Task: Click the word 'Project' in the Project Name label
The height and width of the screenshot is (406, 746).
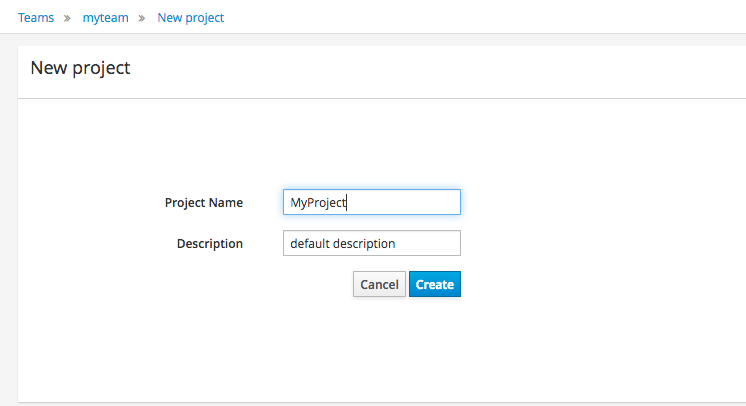Action: 185,202
